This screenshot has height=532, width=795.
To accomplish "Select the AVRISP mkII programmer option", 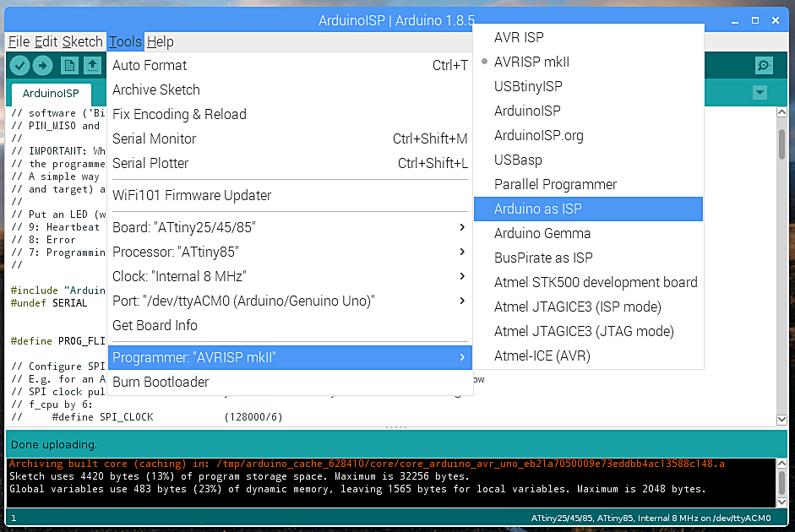I will (x=588, y=62).
